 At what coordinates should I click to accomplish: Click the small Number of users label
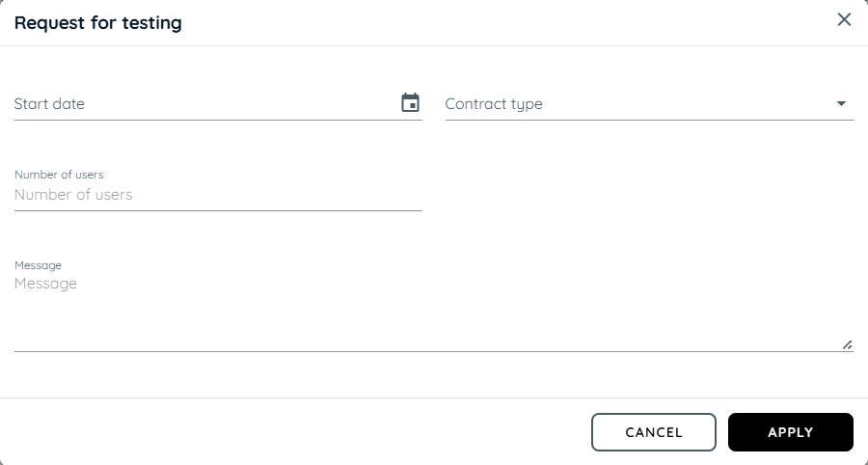59,175
